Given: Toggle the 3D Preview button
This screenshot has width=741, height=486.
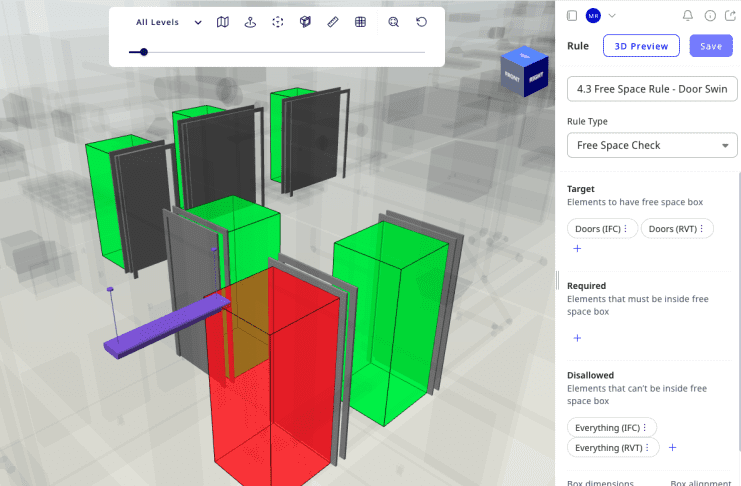Looking at the screenshot, I should tap(641, 46).
